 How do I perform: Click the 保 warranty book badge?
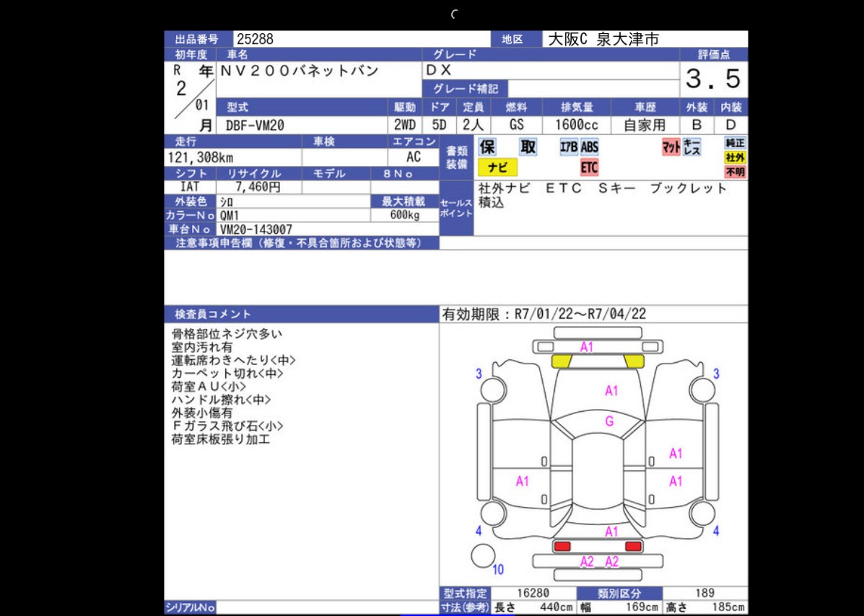point(487,147)
